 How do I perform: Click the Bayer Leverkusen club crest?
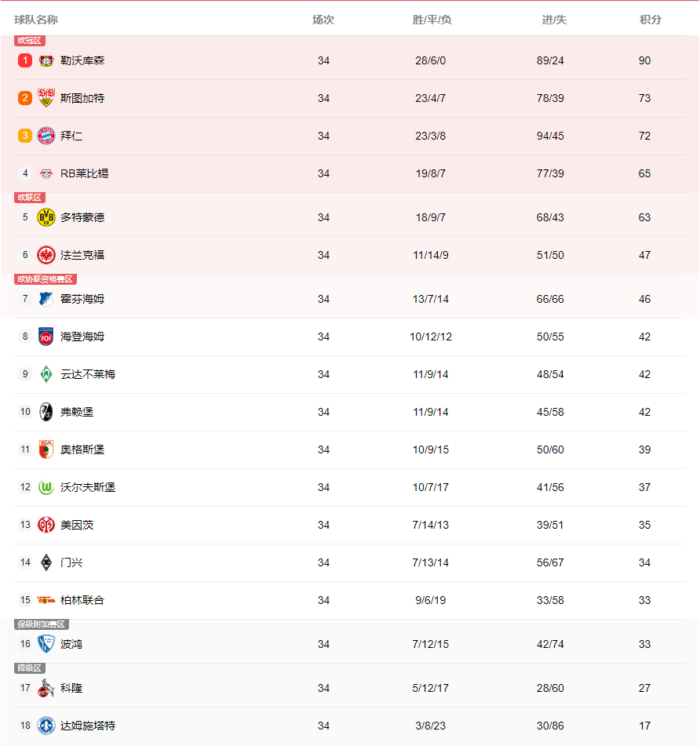pyautogui.click(x=46, y=60)
